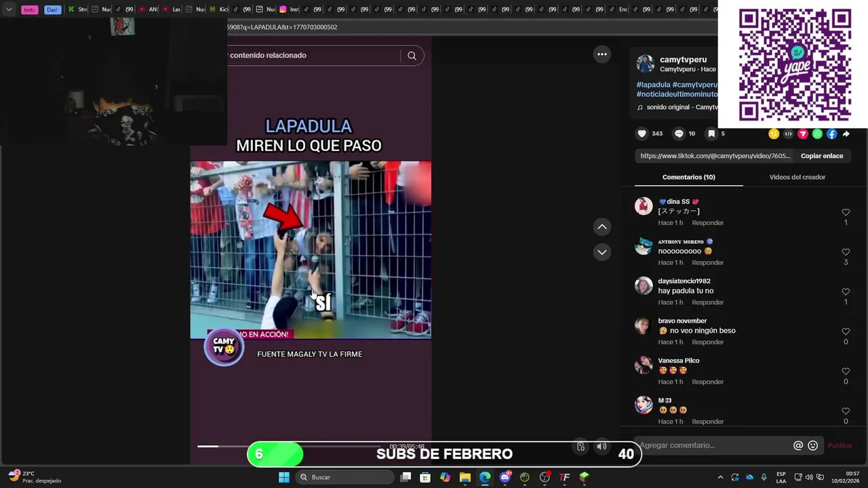The width and height of the screenshot is (868, 488).
Task: Open bravo november's profile picture
Action: point(644,325)
